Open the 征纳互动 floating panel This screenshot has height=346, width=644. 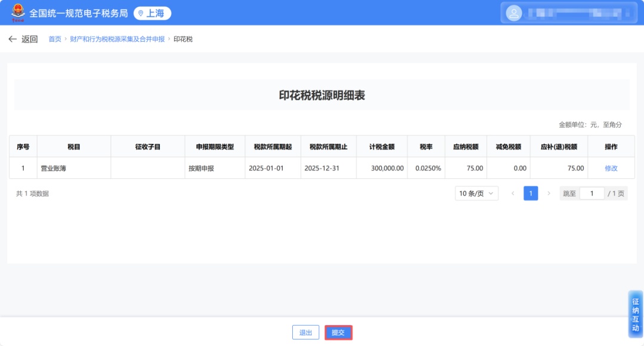(636, 314)
